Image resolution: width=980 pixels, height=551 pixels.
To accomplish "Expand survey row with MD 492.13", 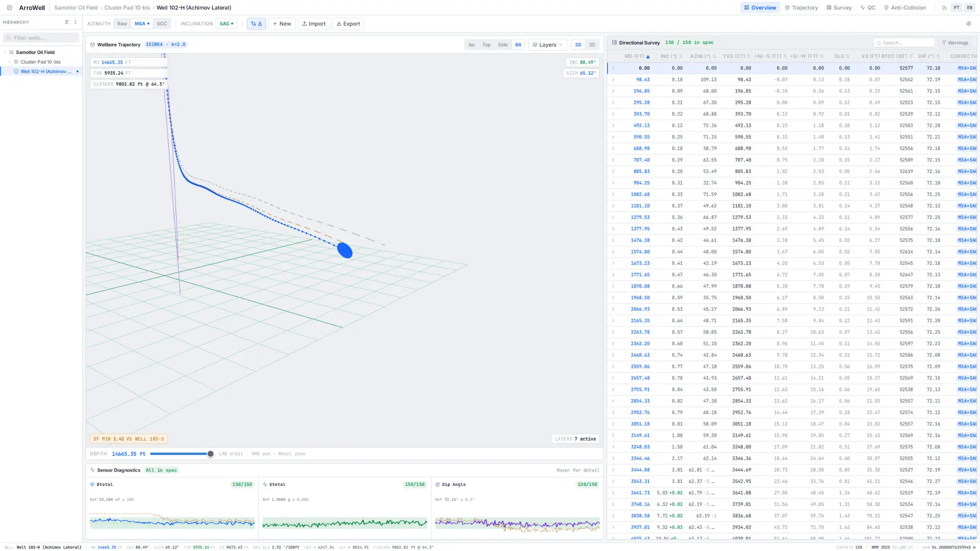I will pos(613,125).
